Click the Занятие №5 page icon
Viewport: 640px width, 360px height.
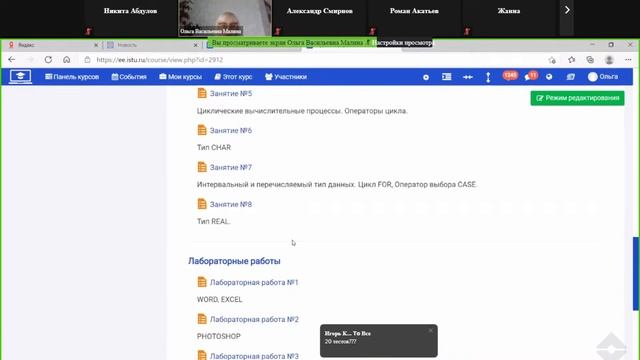click(202, 93)
